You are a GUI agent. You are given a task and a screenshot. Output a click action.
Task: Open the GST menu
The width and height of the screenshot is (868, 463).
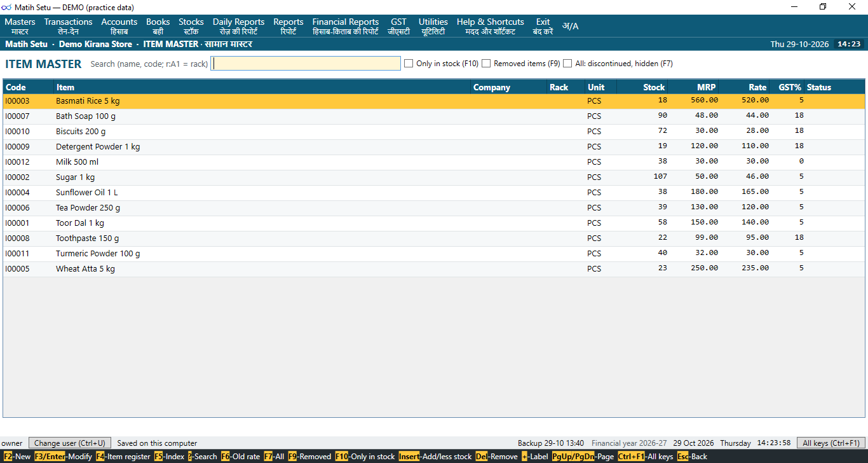398,26
